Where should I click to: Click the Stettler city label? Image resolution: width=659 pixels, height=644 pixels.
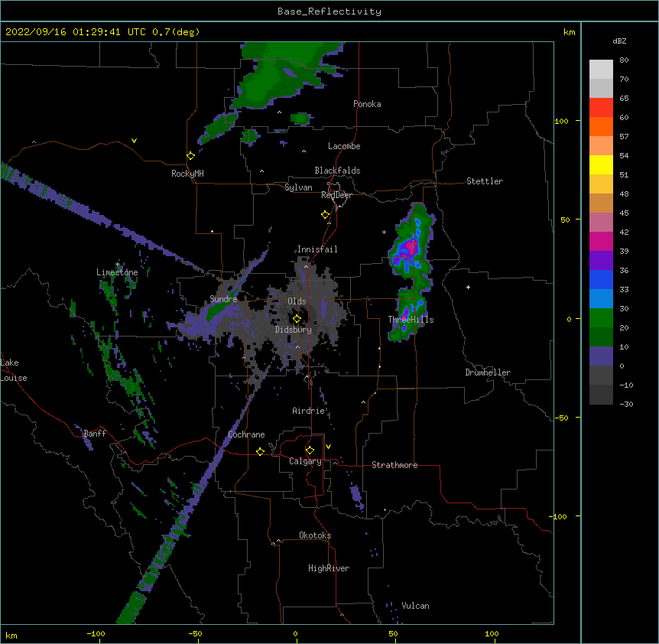[x=484, y=181]
